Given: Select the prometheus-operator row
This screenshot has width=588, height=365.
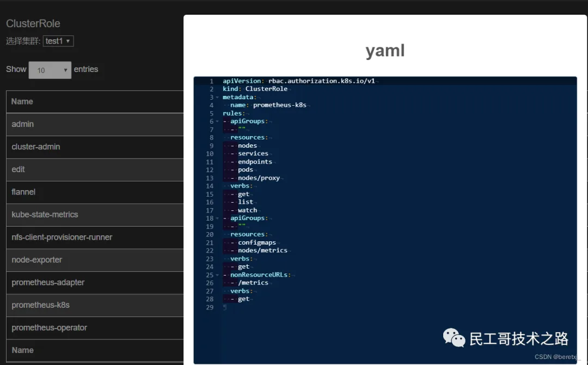Looking at the screenshot, I should tap(95, 327).
